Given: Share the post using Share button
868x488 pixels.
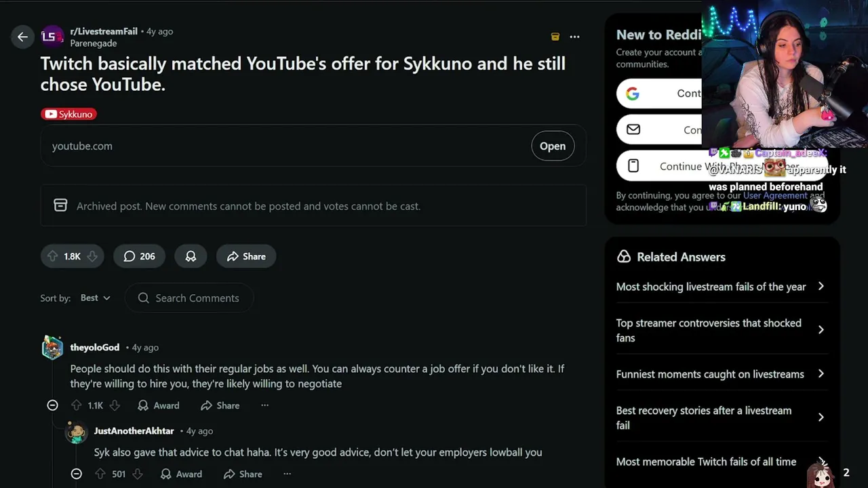Looking at the screenshot, I should [x=246, y=256].
